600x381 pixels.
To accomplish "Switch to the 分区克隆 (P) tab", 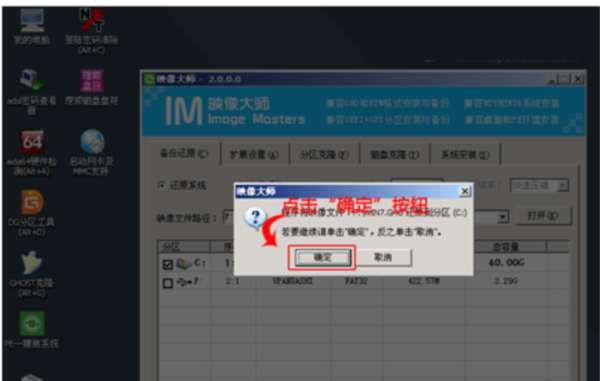I will pos(324,155).
